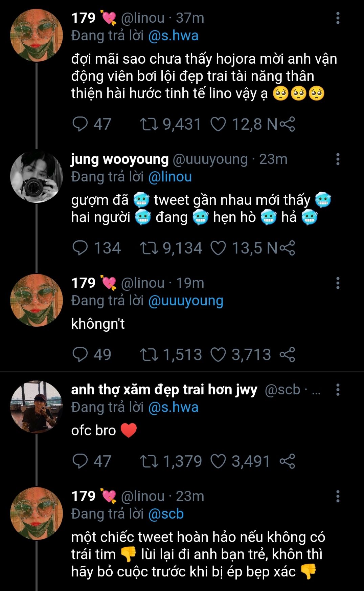
Task: Open the @uuuyoung mention link
Action: pos(186,301)
